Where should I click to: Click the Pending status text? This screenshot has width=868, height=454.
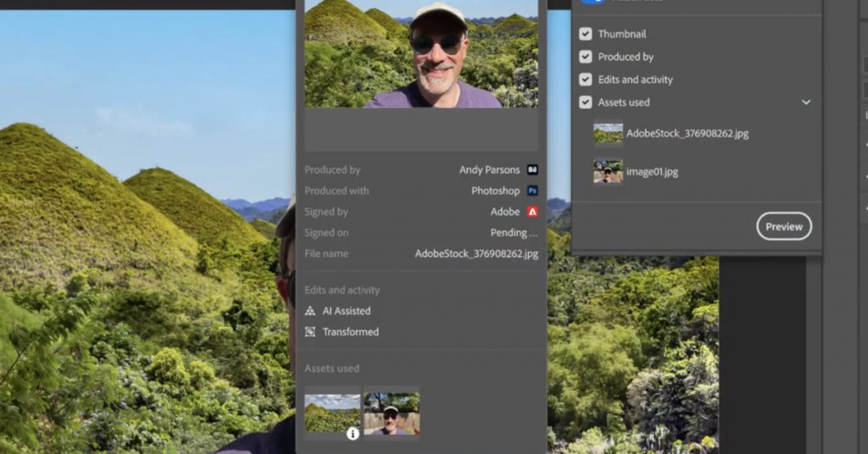click(514, 233)
